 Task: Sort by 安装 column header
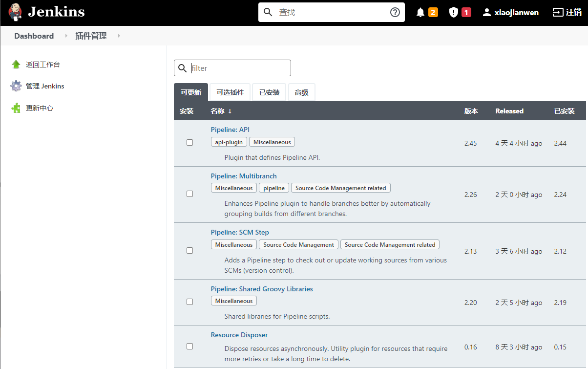pyautogui.click(x=187, y=111)
